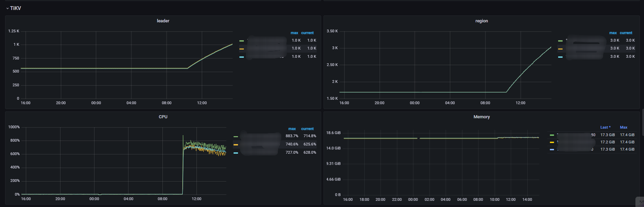Image resolution: width=644 pixels, height=207 pixels.
Task: Open the CPU panel title menu
Action: pyautogui.click(x=163, y=117)
